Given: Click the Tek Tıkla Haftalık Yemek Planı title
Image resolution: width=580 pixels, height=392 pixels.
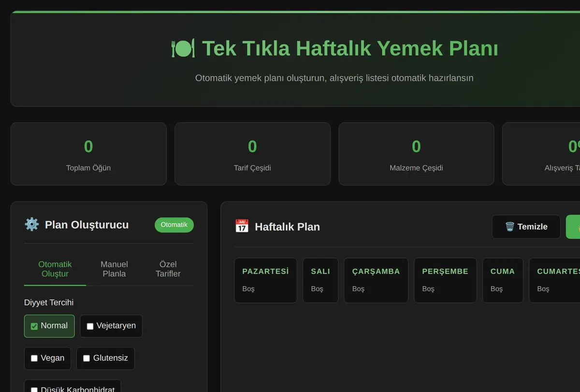Looking at the screenshot, I should [350, 48].
